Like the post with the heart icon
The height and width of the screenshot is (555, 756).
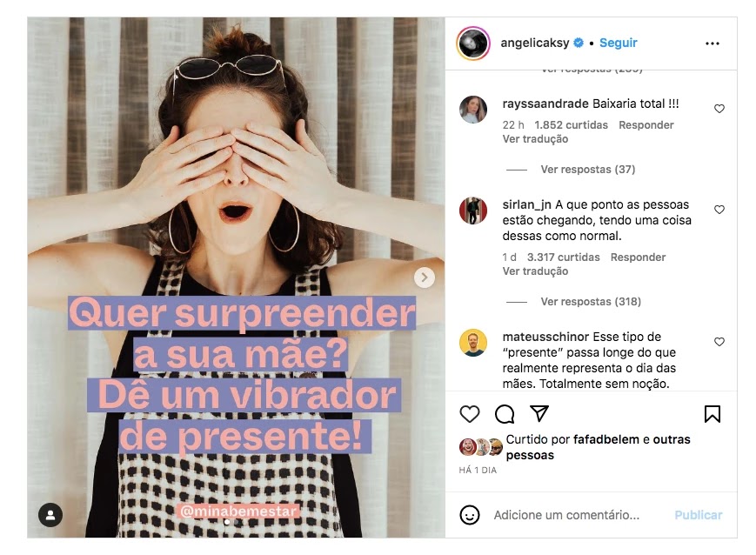point(469,414)
